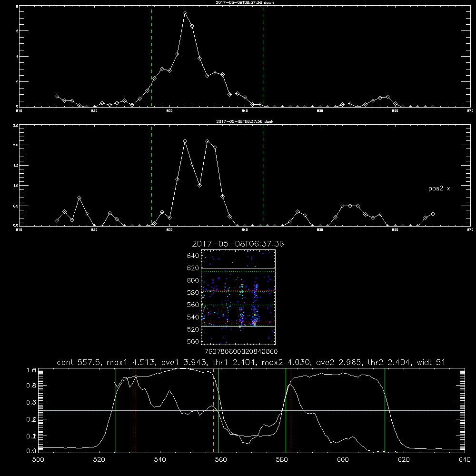
Task: Click y-axis label 560 beside small image
Action: [193, 305]
